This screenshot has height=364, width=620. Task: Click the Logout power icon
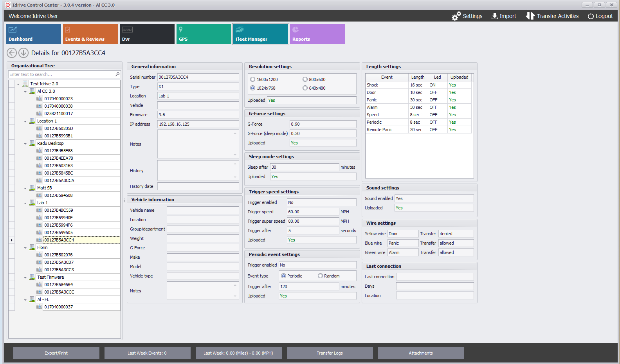point(591,16)
